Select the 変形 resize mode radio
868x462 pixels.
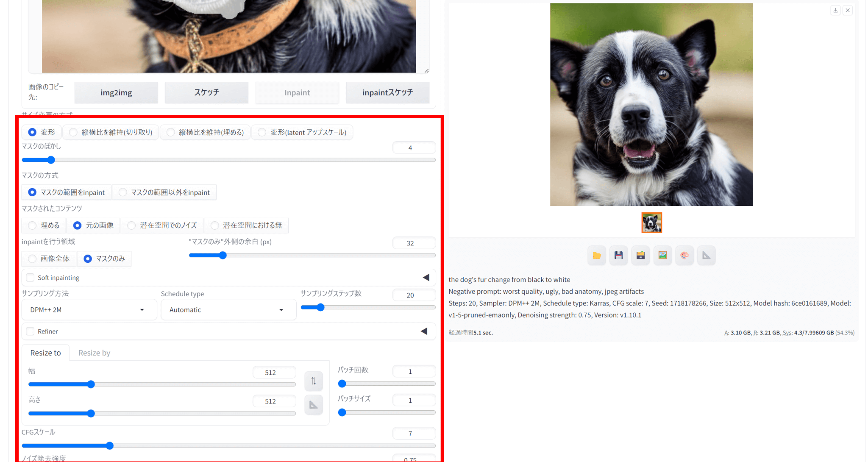(x=42, y=132)
